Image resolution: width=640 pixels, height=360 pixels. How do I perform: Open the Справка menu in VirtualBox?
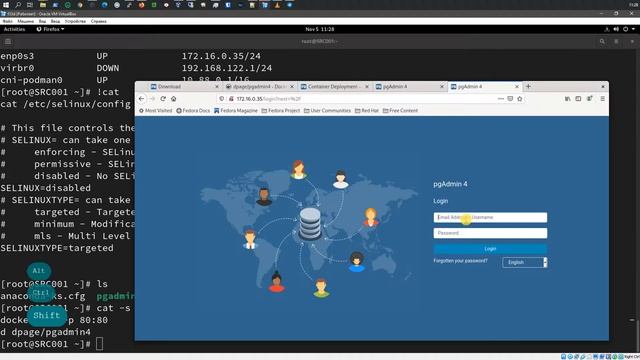(x=98, y=21)
